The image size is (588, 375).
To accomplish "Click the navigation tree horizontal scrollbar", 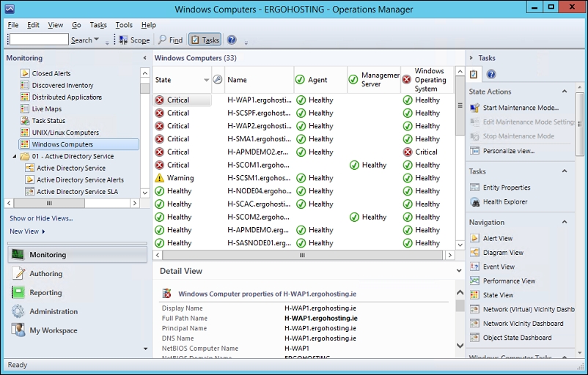I will [x=49, y=203].
